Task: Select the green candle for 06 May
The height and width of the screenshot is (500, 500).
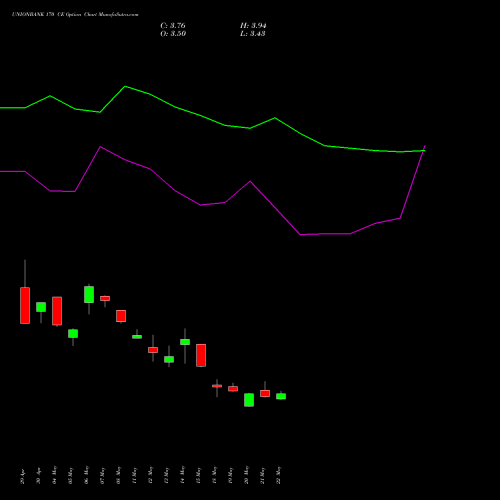Action: [89, 295]
